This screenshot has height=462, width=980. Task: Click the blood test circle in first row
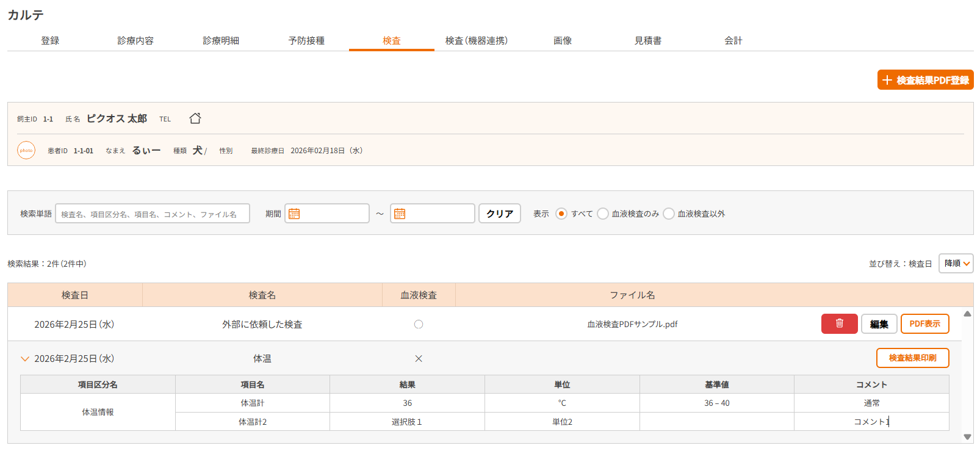coord(419,324)
